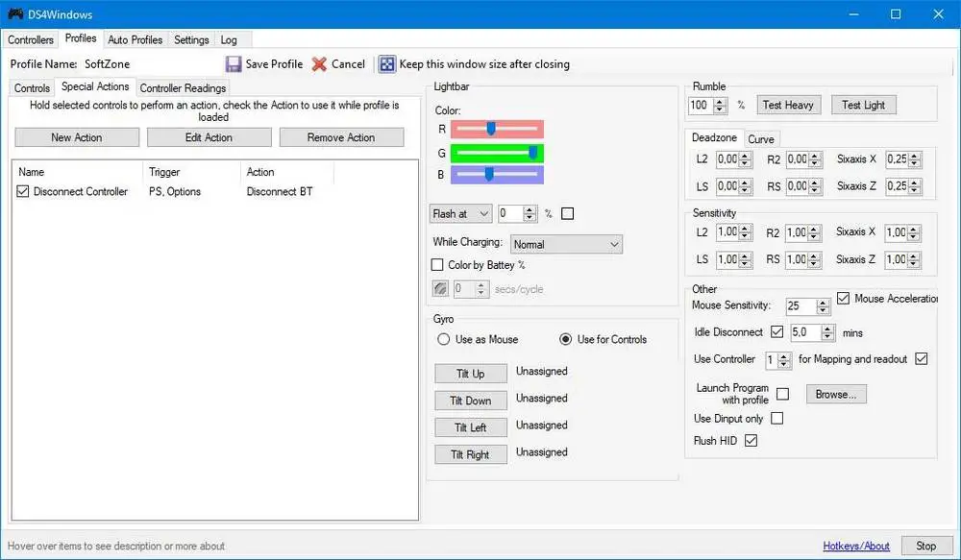The image size is (961, 560).
Task: Click the Save Profile floppy disk icon
Action: tap(234, 64)
